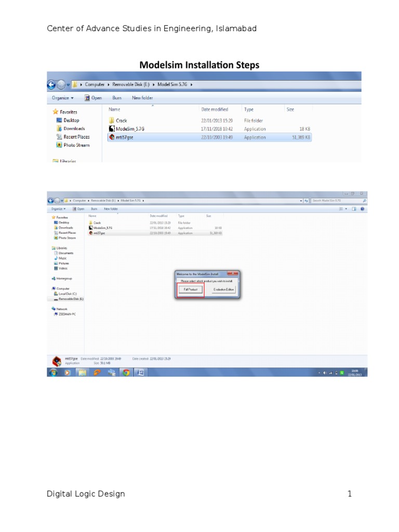Image resolution: width=399 pixels, height=532 pixels.
Task: Open Windows Media Player from taskbar
Action: tap(67, 373)
